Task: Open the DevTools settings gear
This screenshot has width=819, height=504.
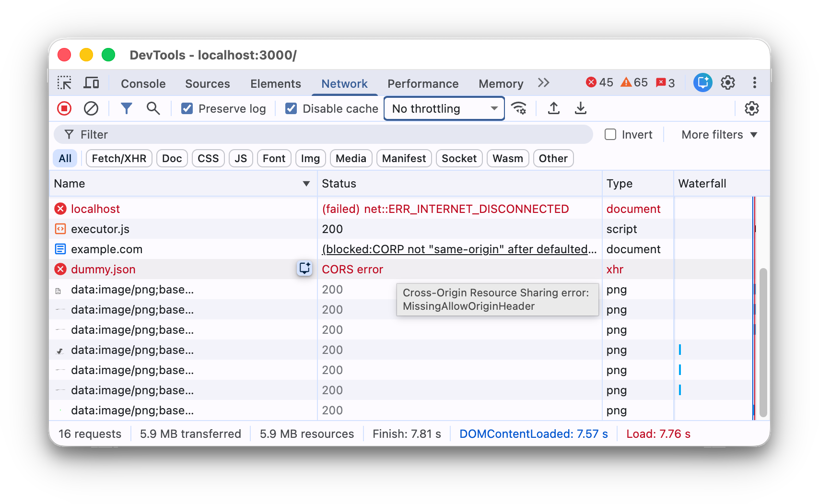Action: 728,83
